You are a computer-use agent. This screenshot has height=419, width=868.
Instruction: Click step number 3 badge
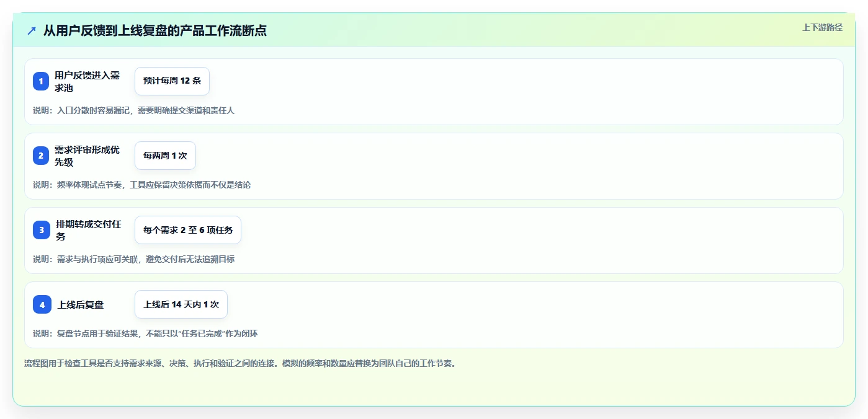pyautogui.click(x=42, y=230)
